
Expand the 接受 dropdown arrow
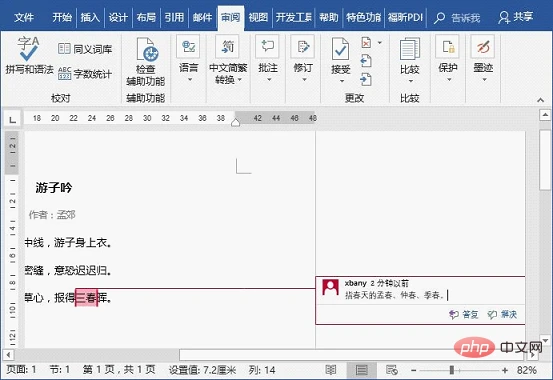coord(341,82)
